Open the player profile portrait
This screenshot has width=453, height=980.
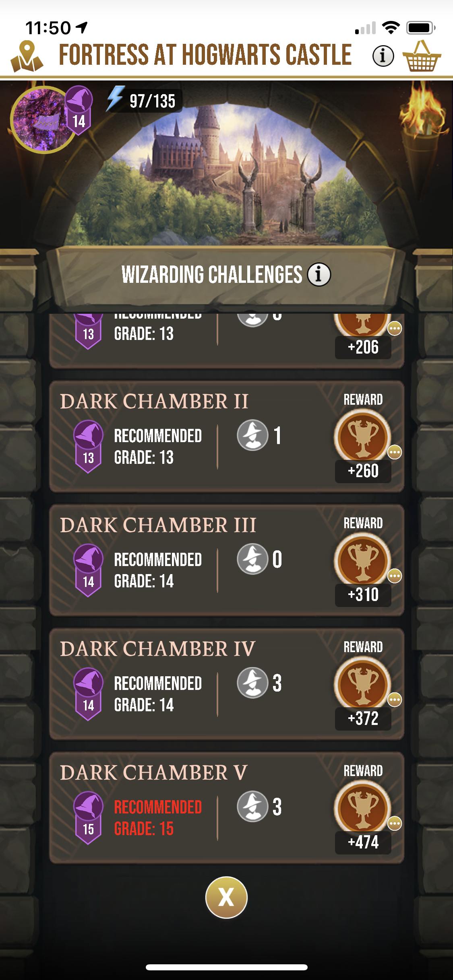pos(43,119)
